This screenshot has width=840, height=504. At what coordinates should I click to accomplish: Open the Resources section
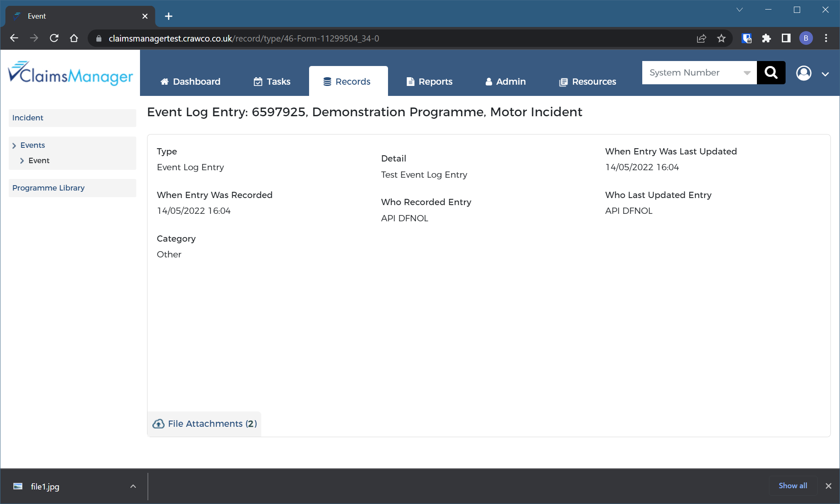[588, 81]
